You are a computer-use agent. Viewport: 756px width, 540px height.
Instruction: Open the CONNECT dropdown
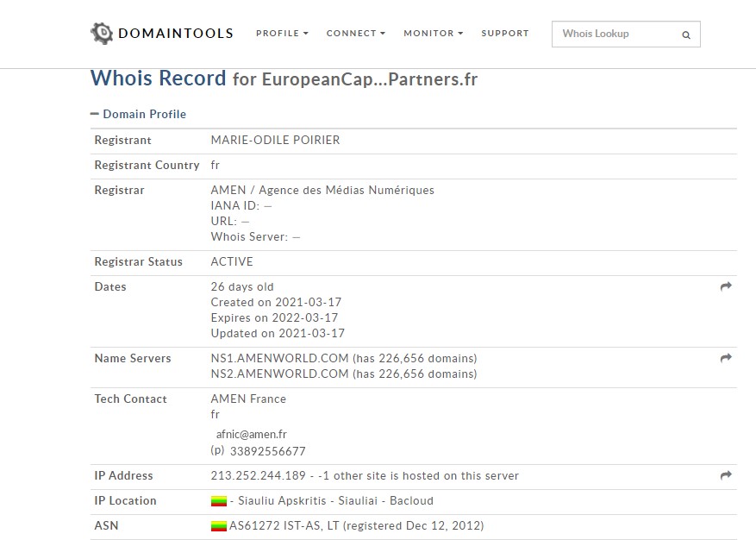point(354,33)
